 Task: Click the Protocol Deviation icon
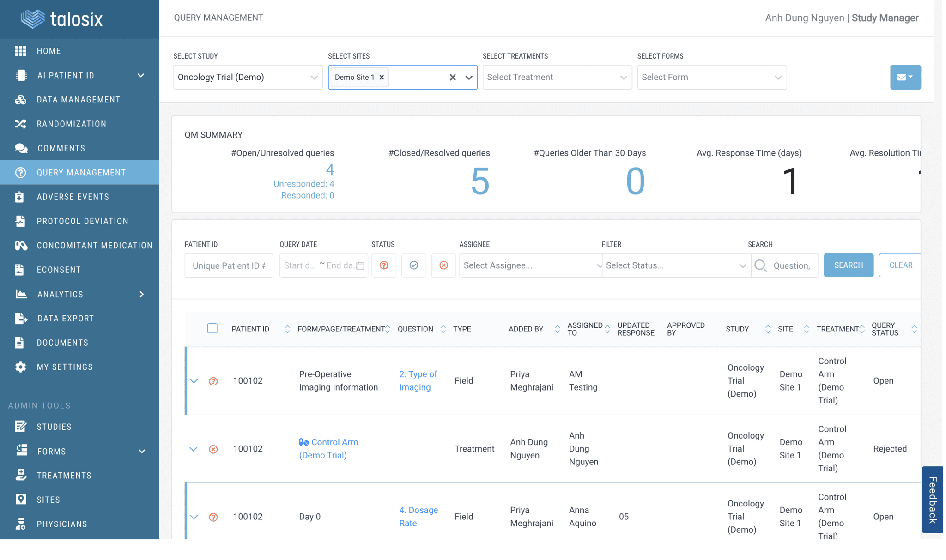click(x=21, y=221)
